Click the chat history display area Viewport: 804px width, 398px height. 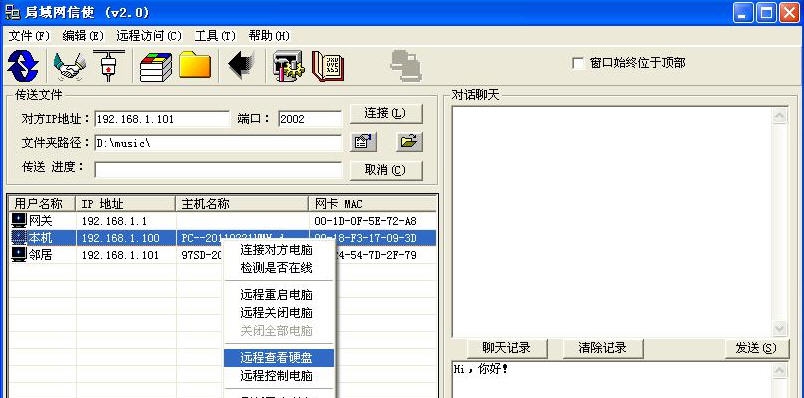[x=612, y=222]
